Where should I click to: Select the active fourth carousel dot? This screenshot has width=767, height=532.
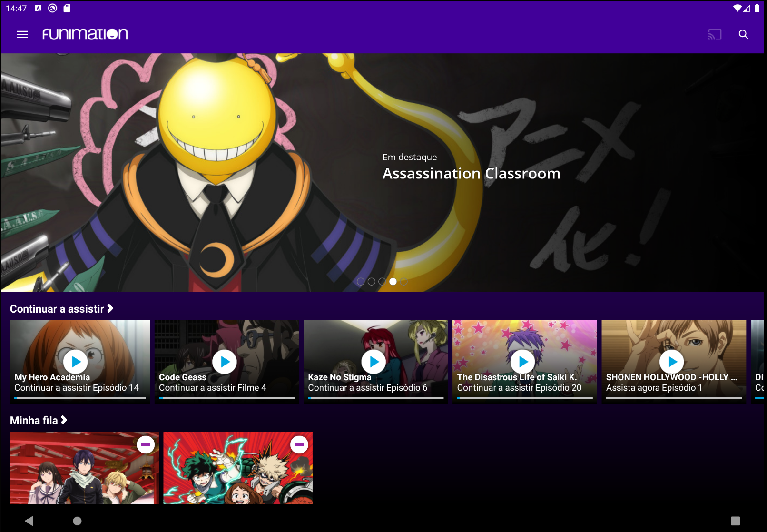pos(393,282)
